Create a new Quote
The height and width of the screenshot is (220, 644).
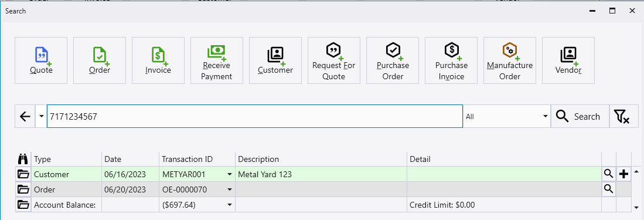(x=41, y=60)
